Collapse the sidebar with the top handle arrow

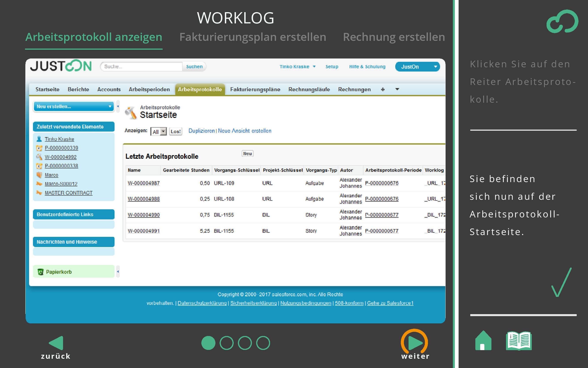tap(118, 106)
